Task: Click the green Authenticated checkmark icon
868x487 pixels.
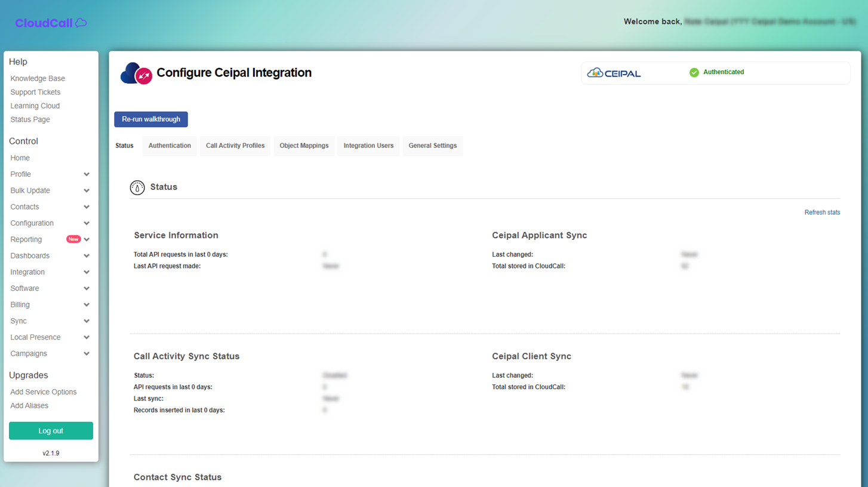Action: [694, 72]
